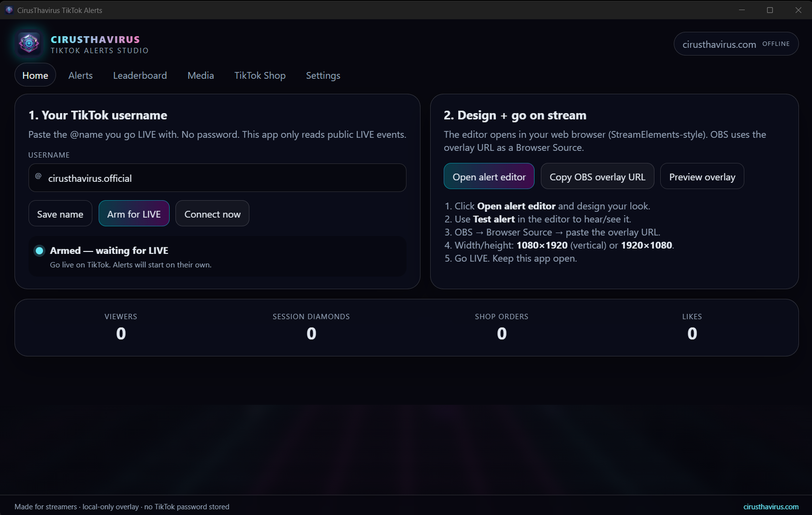812x515 pixels.
Task: Click Connect now button
Action: [212, 214]
